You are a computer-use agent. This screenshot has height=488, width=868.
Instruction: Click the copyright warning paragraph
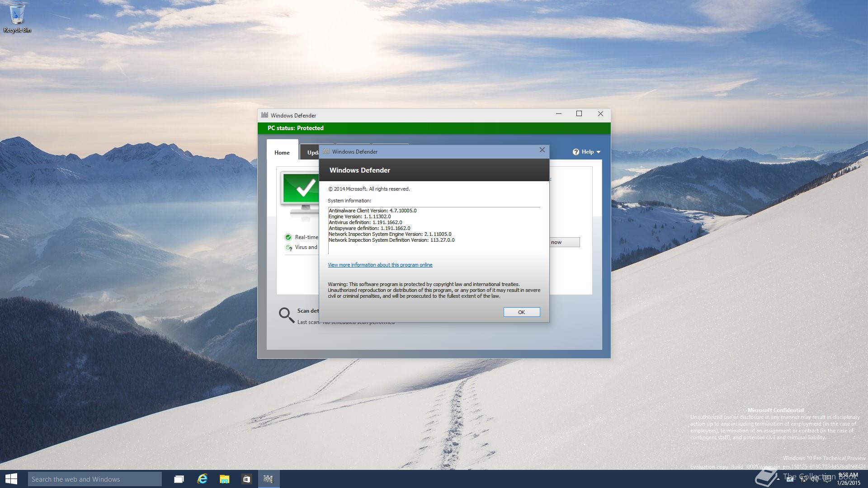click(x=434, y=290)
